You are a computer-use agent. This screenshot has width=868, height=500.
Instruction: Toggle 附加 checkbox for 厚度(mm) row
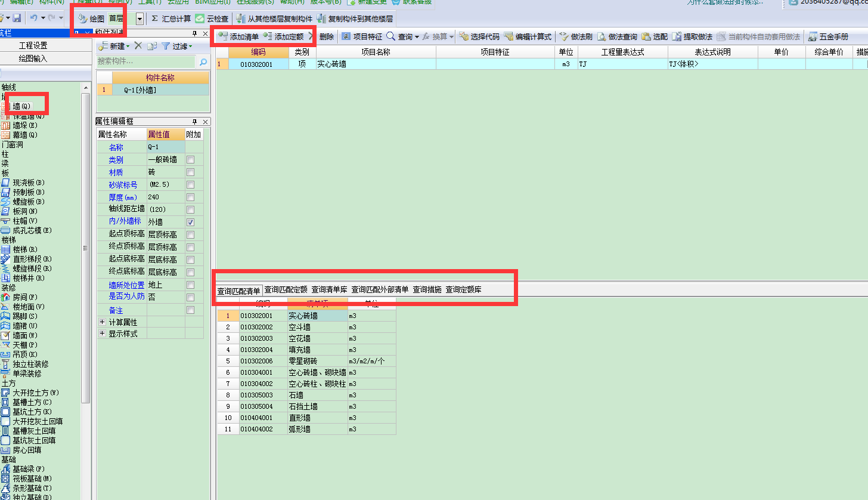(x=190, y=197)
